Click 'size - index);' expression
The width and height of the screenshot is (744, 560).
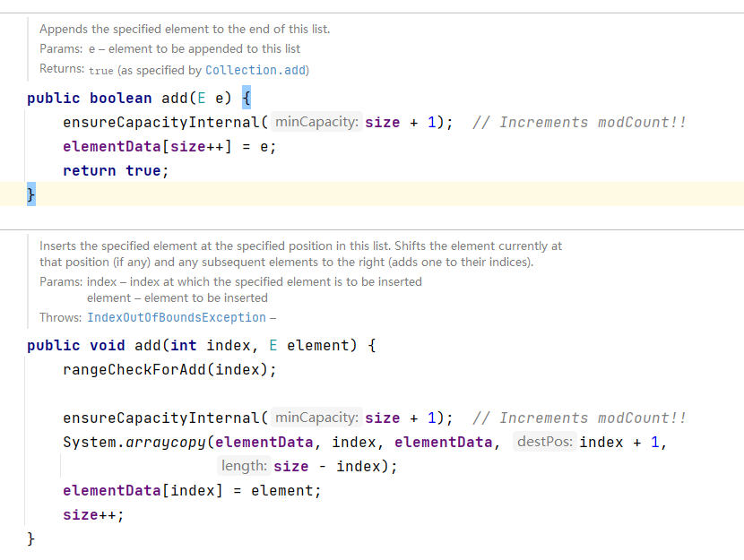(335, 466)
